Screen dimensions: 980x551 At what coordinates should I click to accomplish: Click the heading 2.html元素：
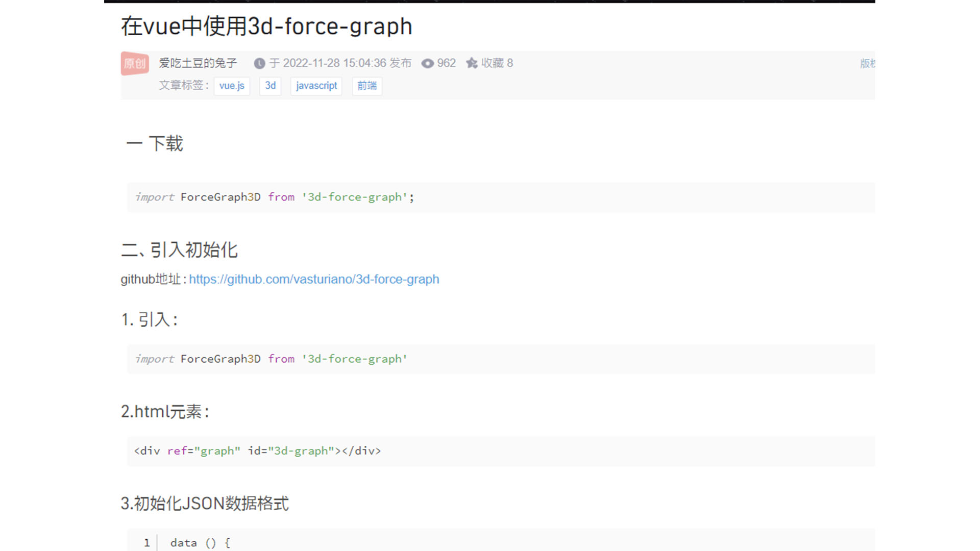[165, 412]
